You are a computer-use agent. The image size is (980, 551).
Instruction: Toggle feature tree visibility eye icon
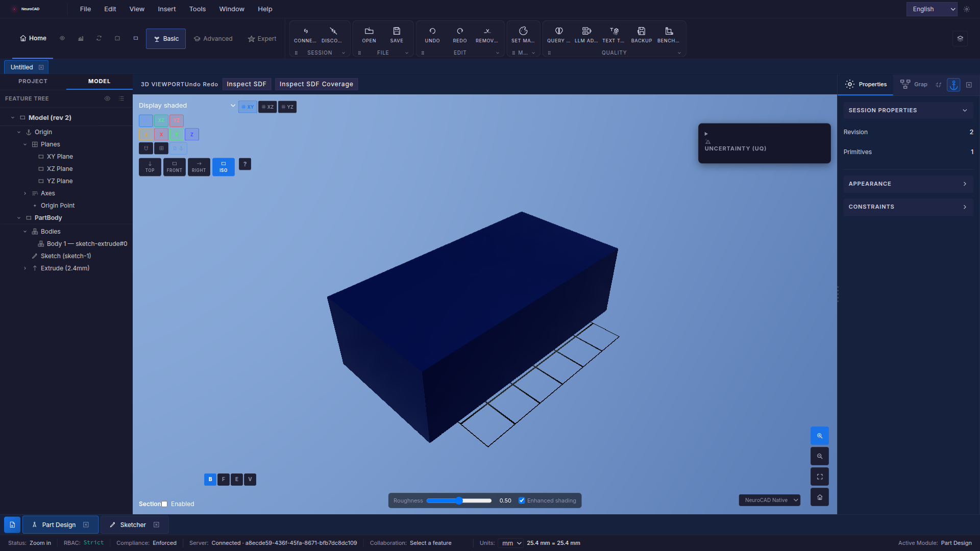tap(107, 98)
